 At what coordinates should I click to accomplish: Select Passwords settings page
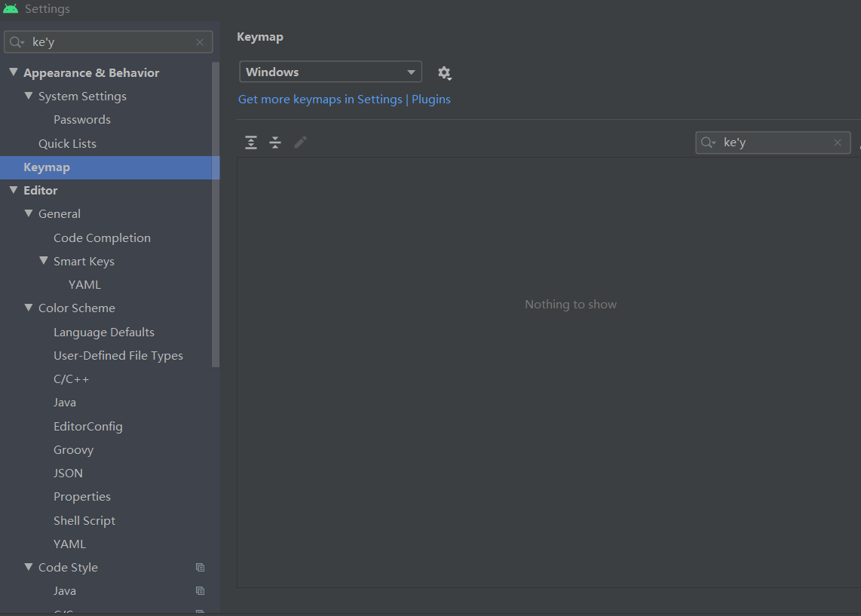(82, 120)
